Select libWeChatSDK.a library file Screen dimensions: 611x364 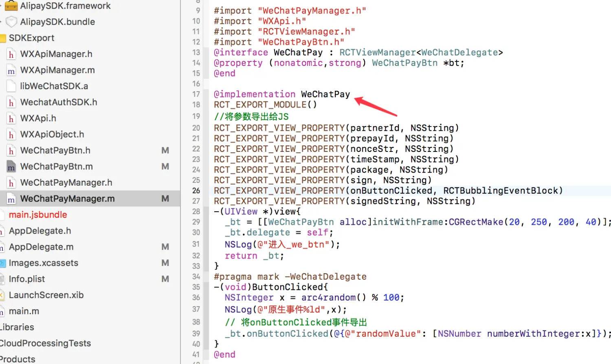[54, 86]
